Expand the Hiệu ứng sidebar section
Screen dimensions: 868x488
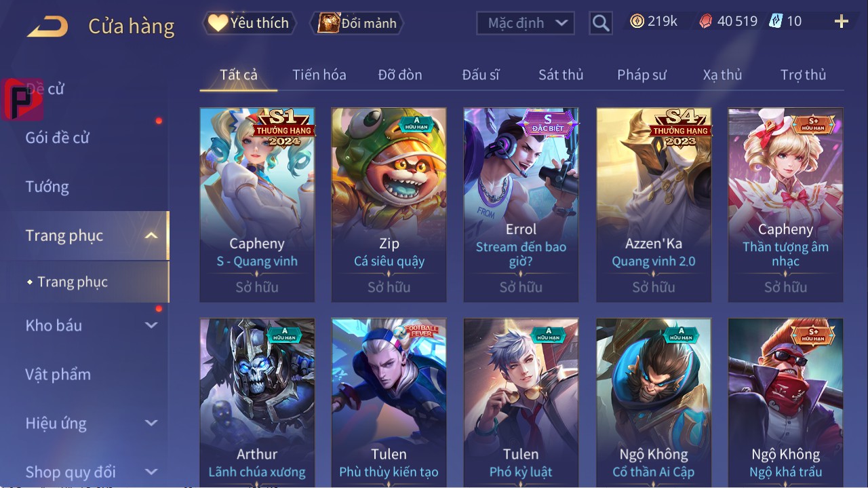[x=151, y=424]
